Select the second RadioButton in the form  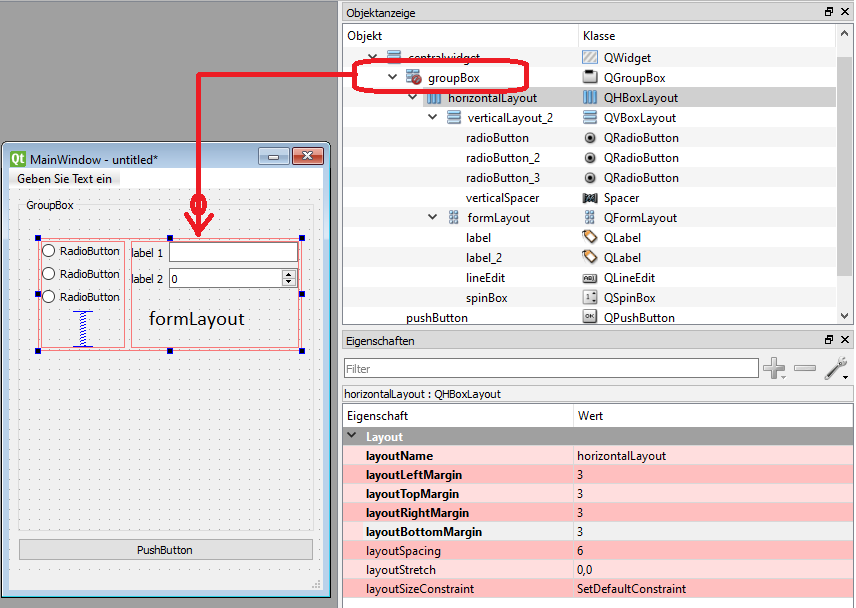coord(81,274)
